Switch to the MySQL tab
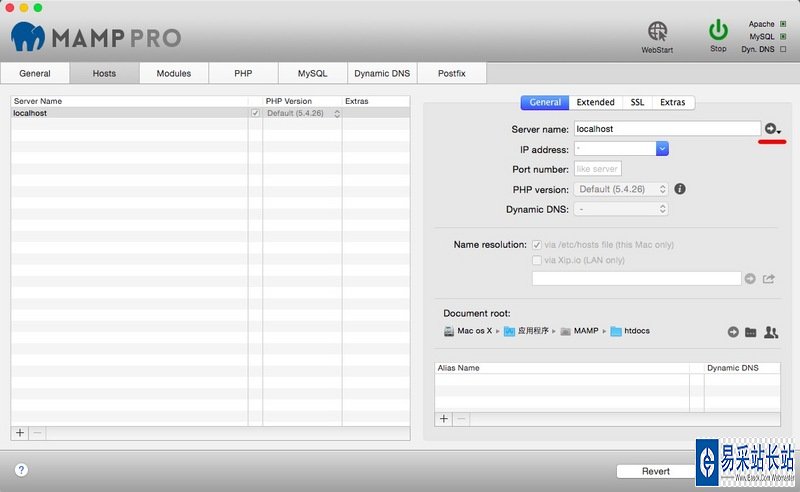 tap(312, 73)
